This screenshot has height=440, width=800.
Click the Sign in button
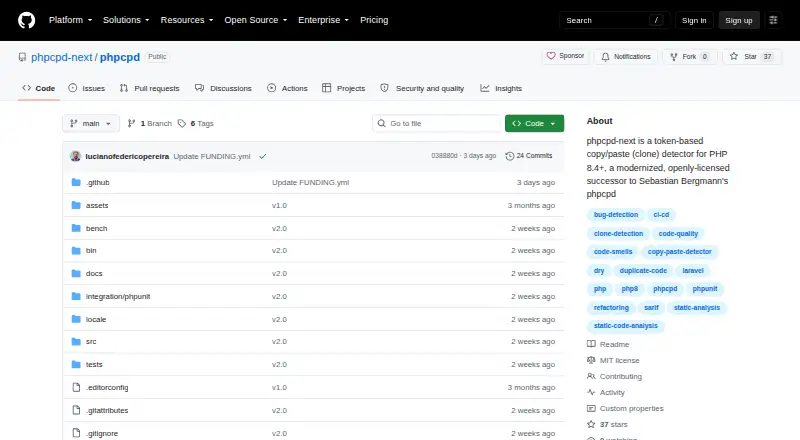pos(694,20)
